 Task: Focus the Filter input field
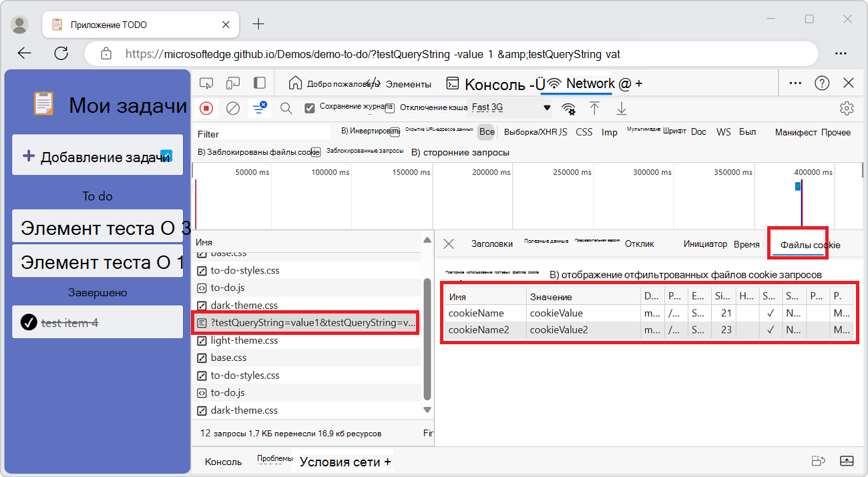click(x=263, y=133)
